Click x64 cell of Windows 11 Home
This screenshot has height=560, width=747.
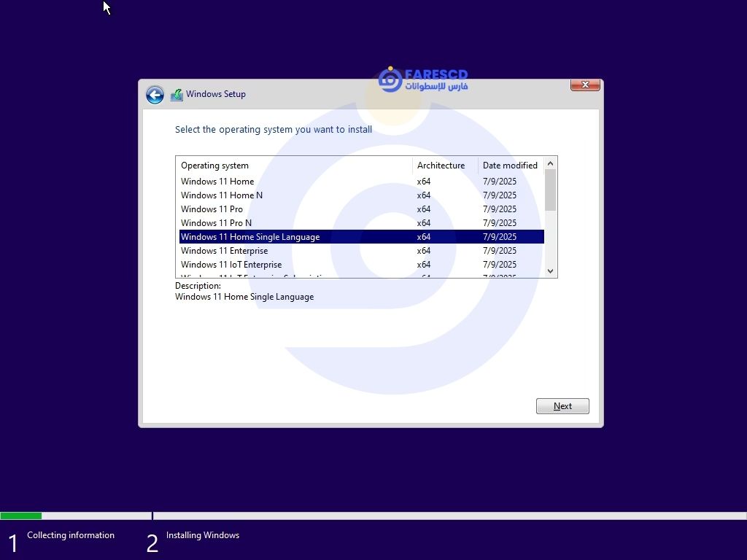tap(424, 182)
